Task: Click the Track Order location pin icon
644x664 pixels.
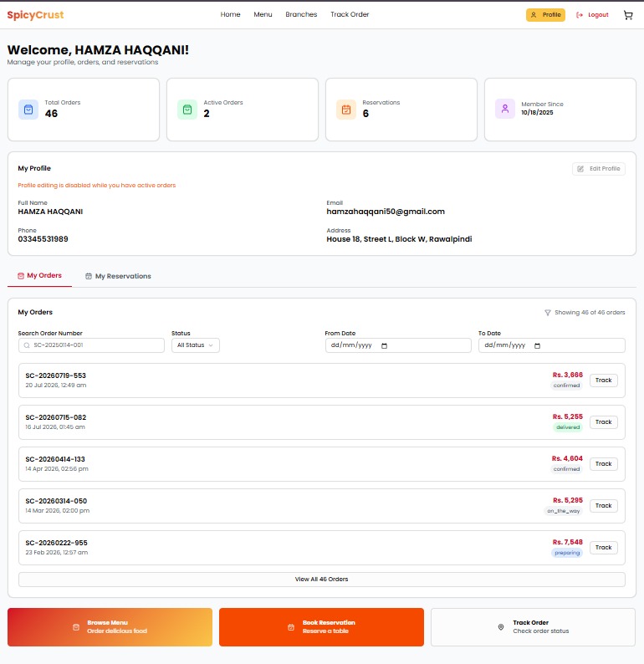Action: click(x=501, y=626)
